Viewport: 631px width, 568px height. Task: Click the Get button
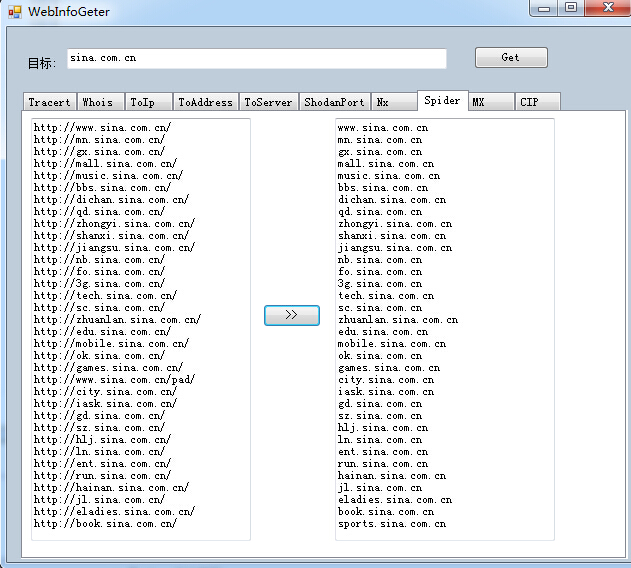tap(511, 58)
